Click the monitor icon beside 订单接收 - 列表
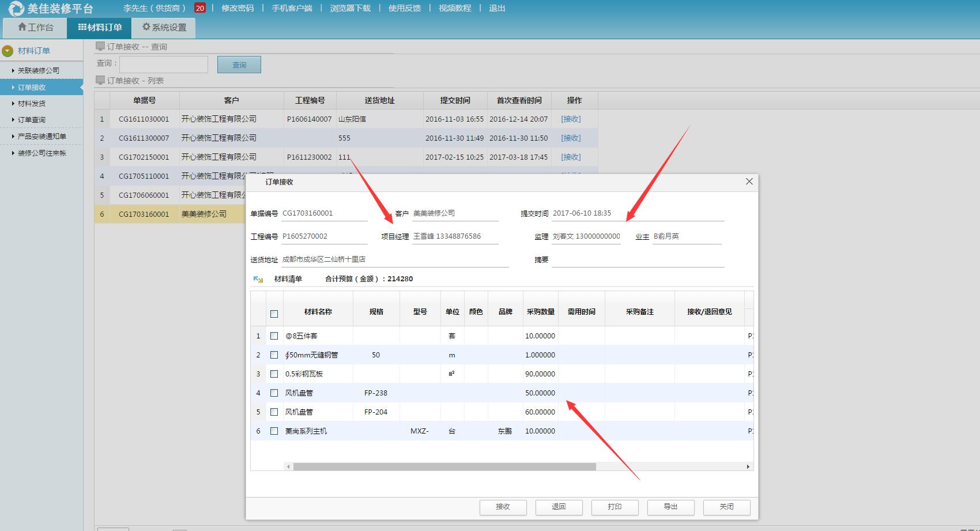The image size is (980, 531). click(100, 80)
